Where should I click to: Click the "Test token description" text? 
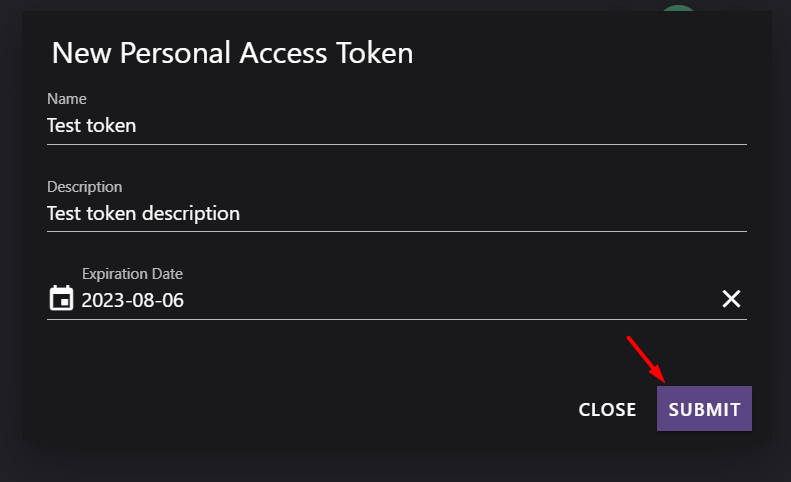coord(143,214)
